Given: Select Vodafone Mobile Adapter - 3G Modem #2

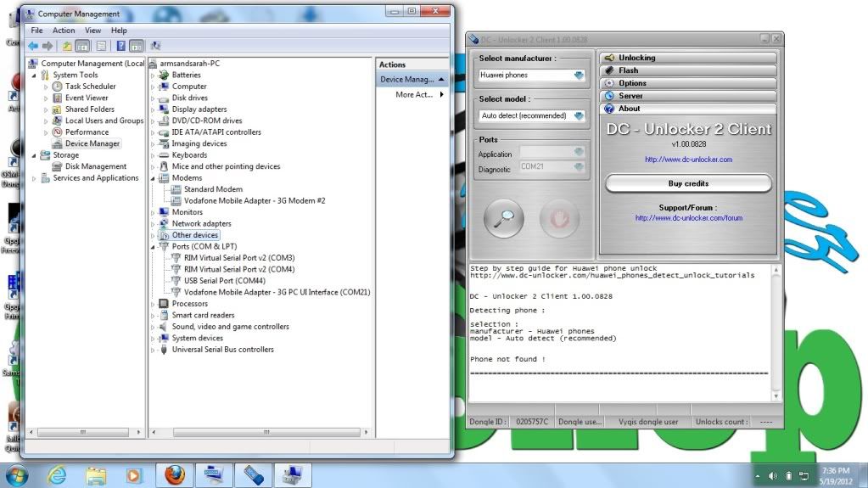Looking at the screenshot, I should click(x=254, y=201).
